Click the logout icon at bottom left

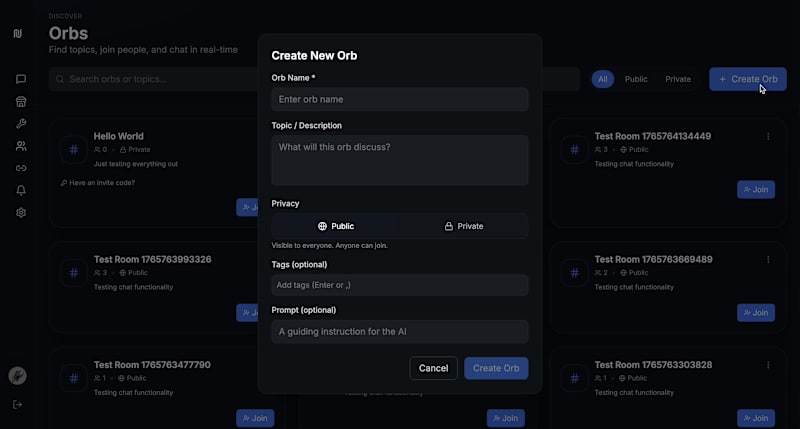18,404
